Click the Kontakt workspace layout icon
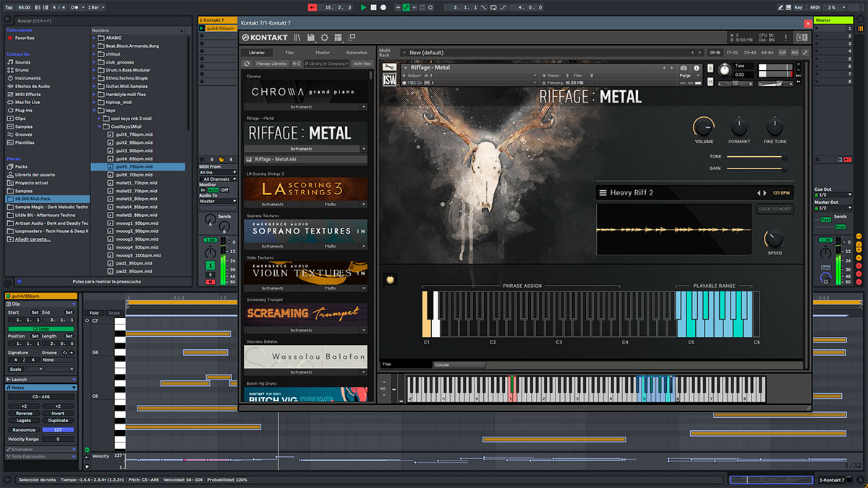 pos(338,38)
